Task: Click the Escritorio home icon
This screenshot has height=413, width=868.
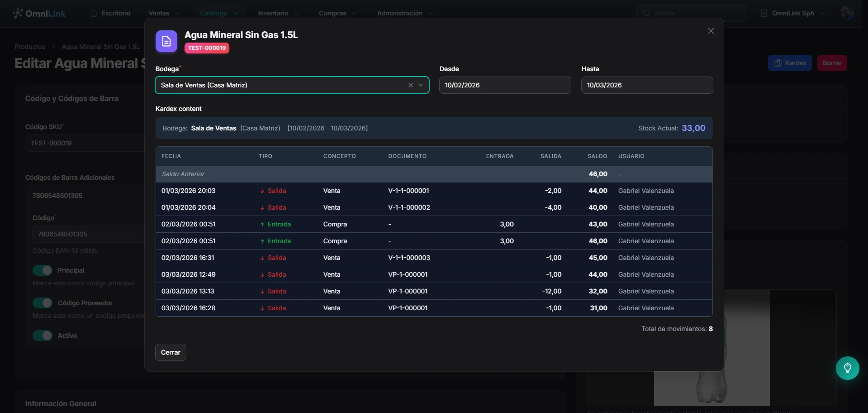Action: tap(94, 13)
